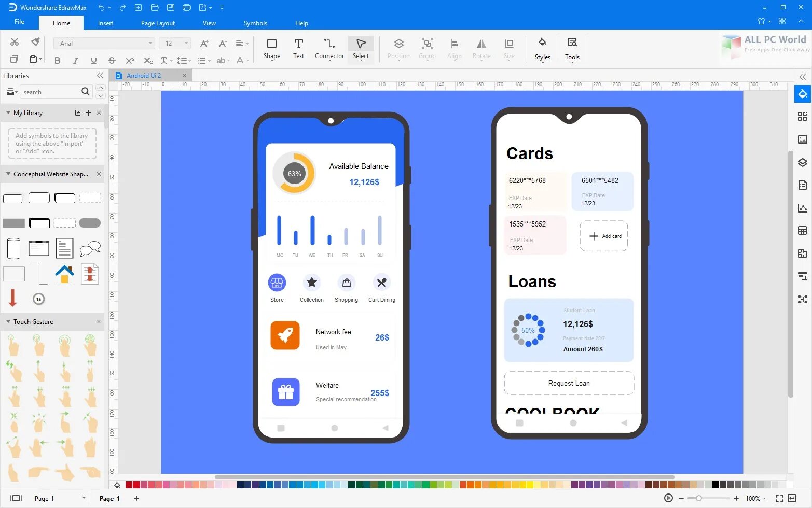Select the Shape tool
Image resolution: width=812 pixels, height=508 pixels.
click(x=271, y=49)
